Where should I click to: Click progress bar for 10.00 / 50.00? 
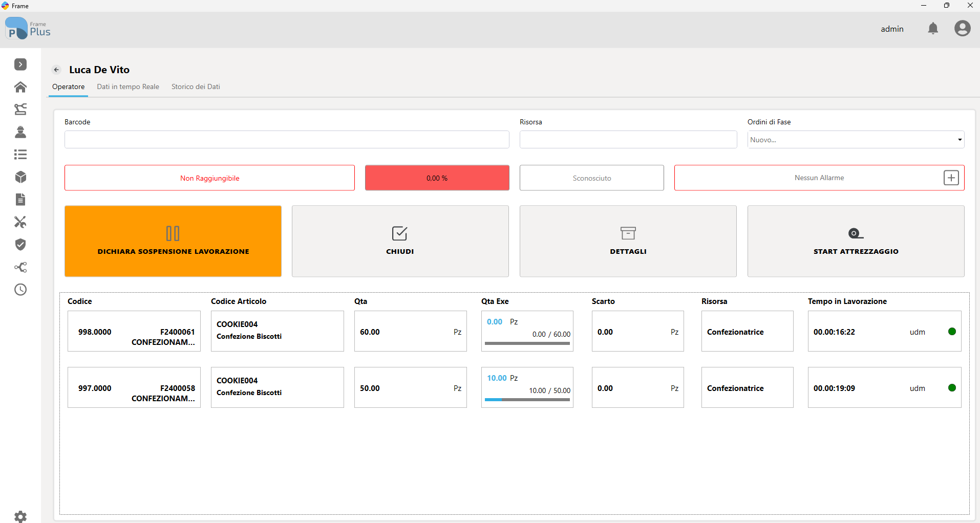527,400
